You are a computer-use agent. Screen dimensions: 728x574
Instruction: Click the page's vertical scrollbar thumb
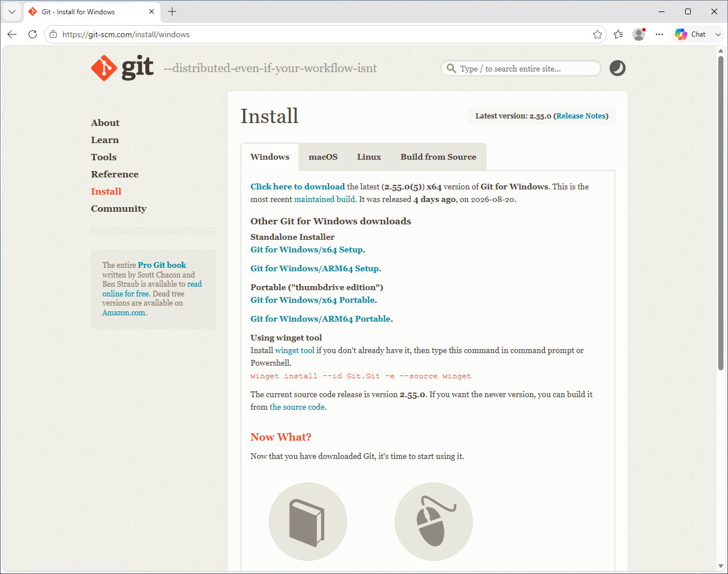[721, 213]
